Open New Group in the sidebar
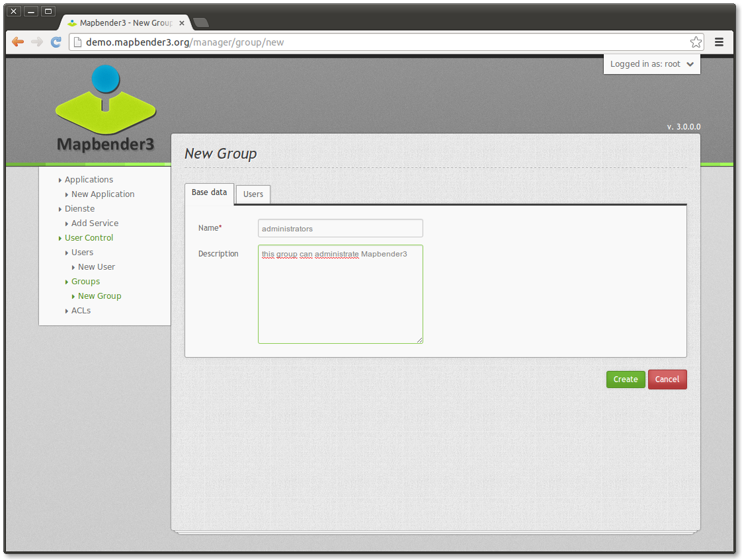This screenshot has height=560, width=742. coord(99,296)
